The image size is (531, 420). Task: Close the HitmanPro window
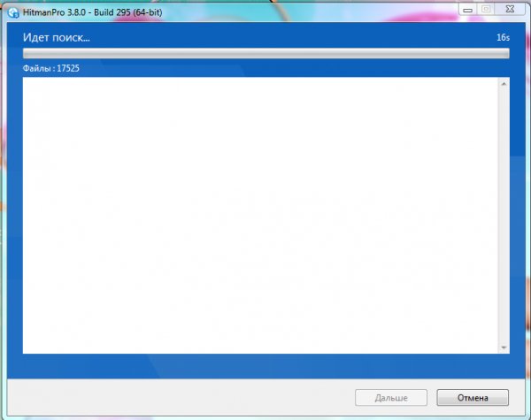tap(510, 10)
